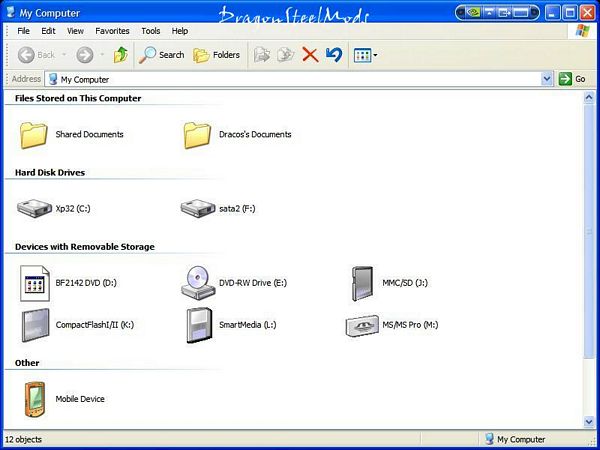This screenshot has height=450, width=600.
Task: Click the blue Undo arrow icon
Action: pyautogui.click(x=333, y=55)
